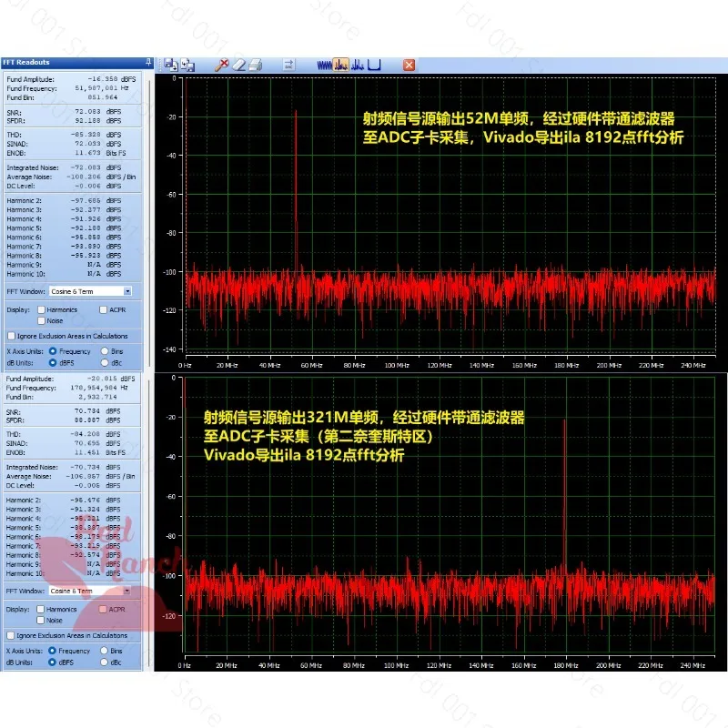Select Frequency X axis units, upper panel
Image resolution: width=728 pixels, height=728 pixels.
[53, 351]
